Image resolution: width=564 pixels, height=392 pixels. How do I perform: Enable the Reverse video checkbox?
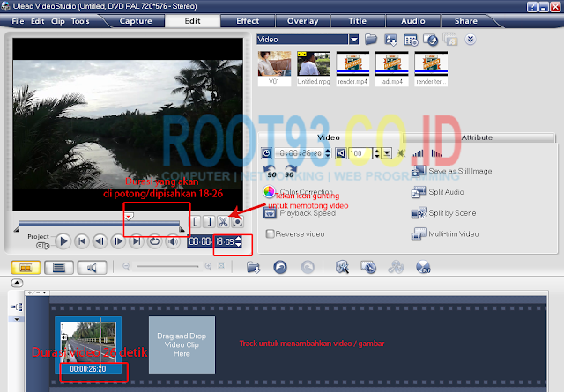pyautogui.click(x=270, y=233)
